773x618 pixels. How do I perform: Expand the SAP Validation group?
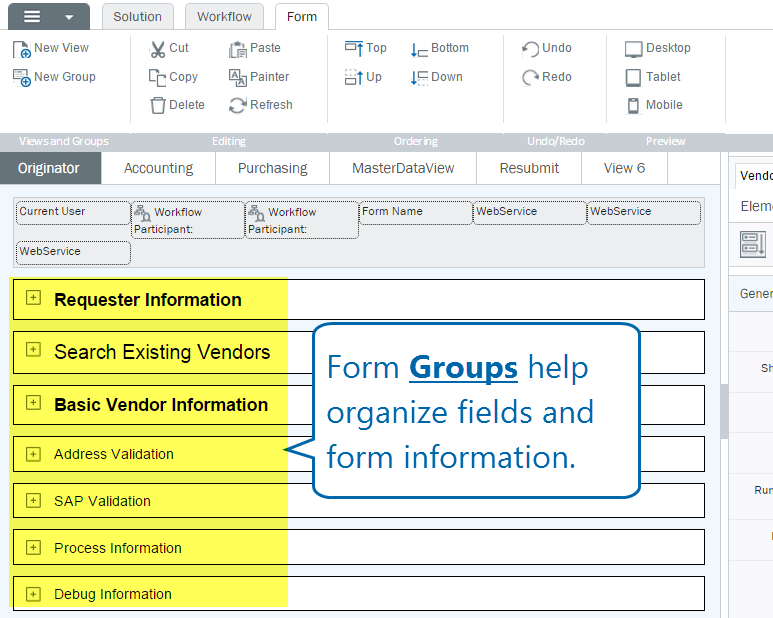(x=33, y=501)
